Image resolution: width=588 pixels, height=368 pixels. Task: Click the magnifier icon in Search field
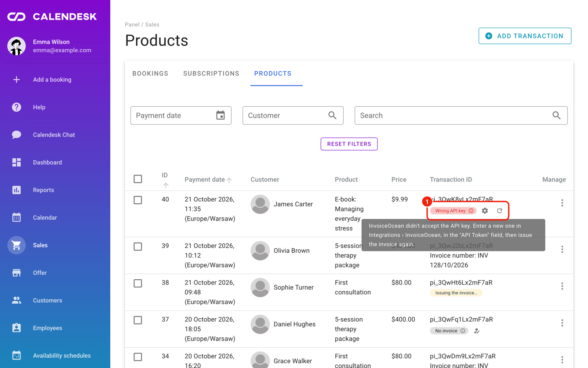click(x=556, y=115)
